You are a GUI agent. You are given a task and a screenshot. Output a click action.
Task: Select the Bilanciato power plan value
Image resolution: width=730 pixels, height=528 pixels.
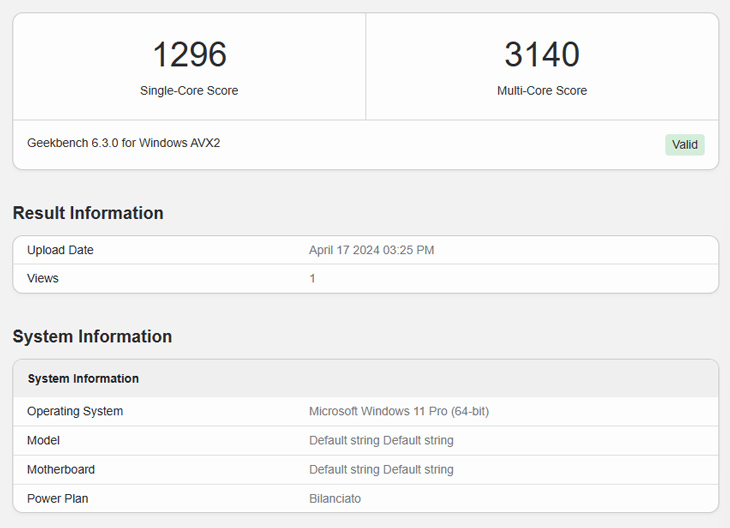click(335, 498)
